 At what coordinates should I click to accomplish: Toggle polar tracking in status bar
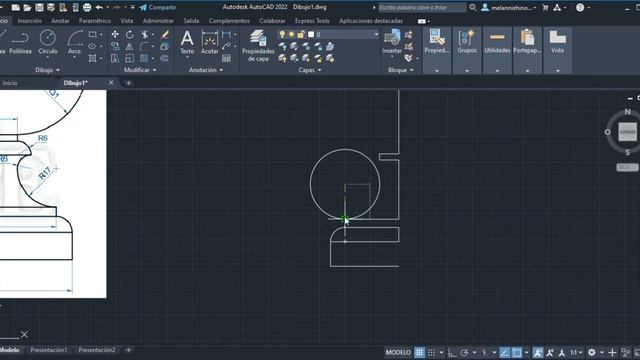point(464,352)
